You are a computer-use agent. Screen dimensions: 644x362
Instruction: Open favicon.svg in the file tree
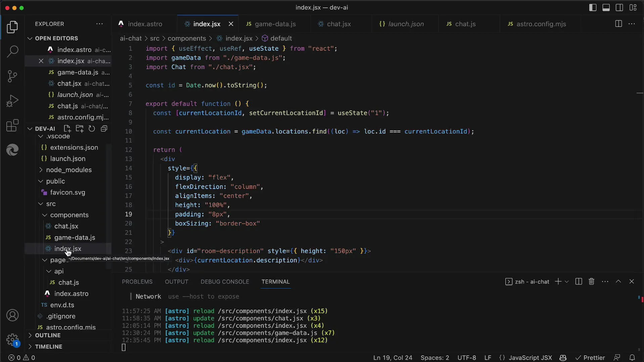pos(67,192)
